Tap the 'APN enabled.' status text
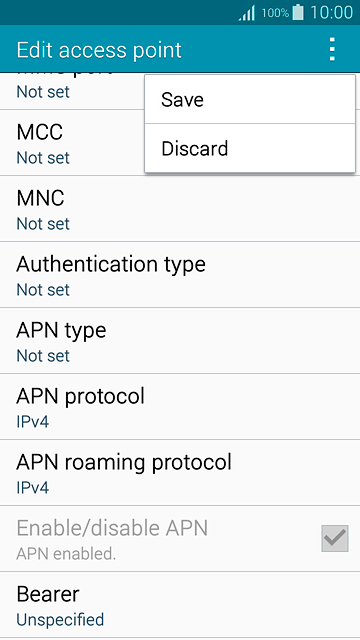This screenshot has width=360, height=640. coord(66,554)
